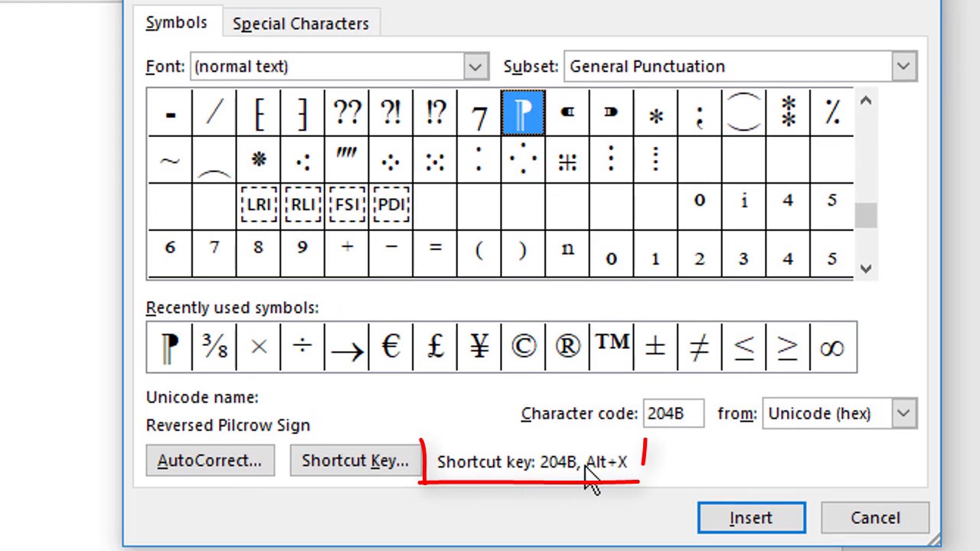Select the superscript equals sign
Image resolution: width=980 pixels, height=551 pixels.
[x=435, y=253]
